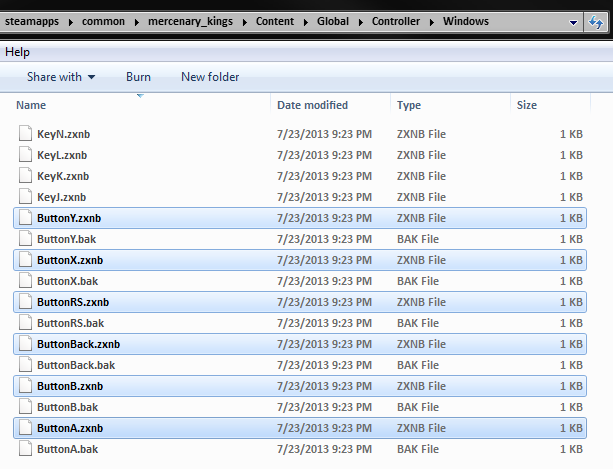Select the file name ButtonA.zxnb
The width and height of the screenshot is (613, 469).
70,428
